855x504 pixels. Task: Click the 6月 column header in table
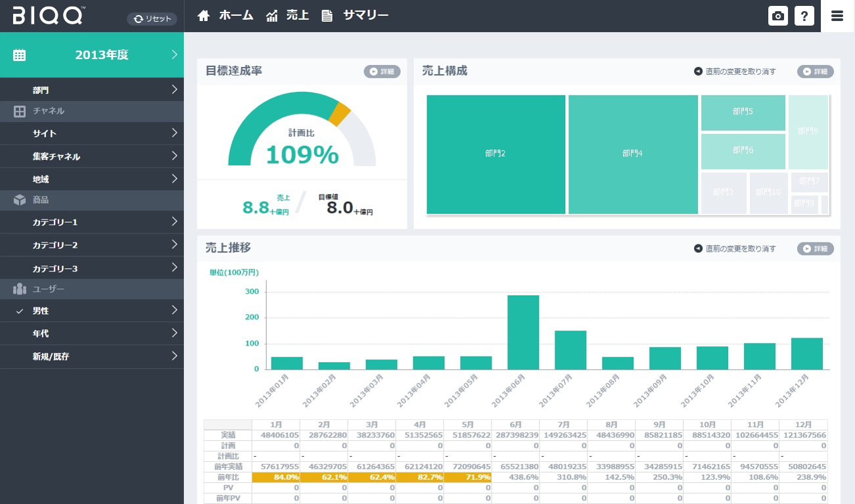point(516,425)
